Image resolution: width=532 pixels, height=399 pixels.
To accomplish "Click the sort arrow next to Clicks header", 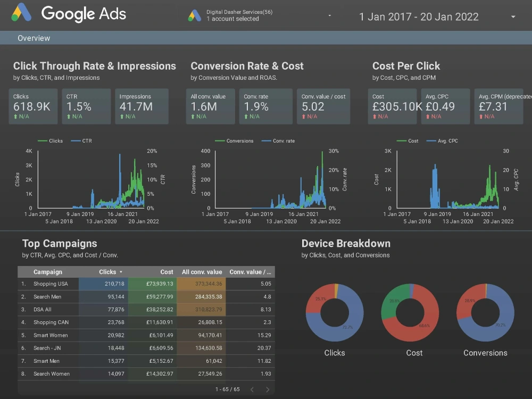I will [x=121, y=272].
